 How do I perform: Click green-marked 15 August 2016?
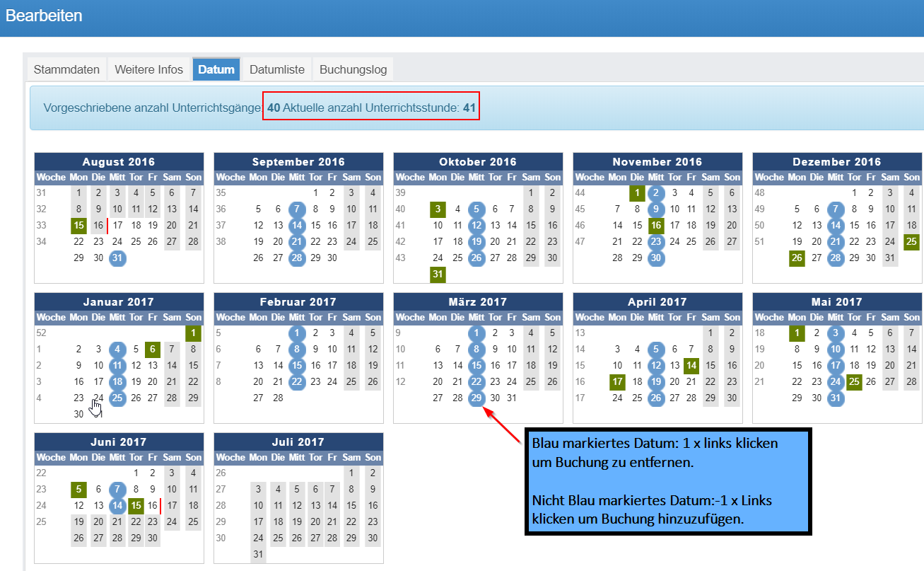click(79, 226)
